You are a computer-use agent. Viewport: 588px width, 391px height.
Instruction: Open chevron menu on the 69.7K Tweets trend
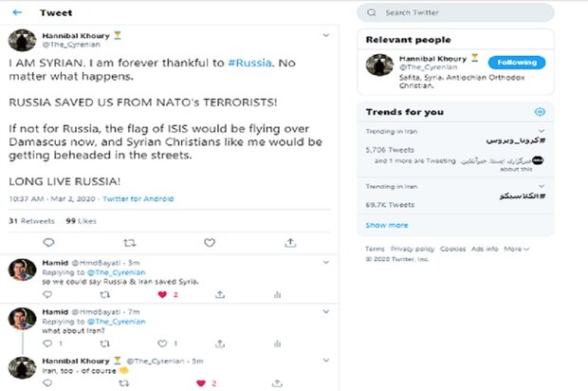tap(540, 184)
